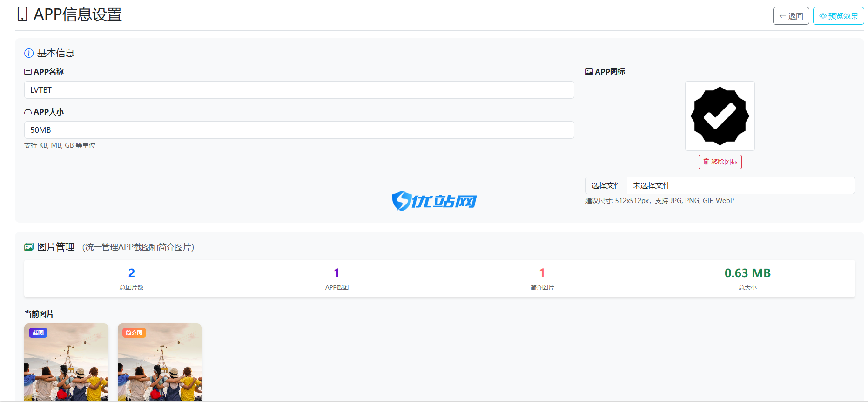Click the total images count 2

tap(132, 273)
